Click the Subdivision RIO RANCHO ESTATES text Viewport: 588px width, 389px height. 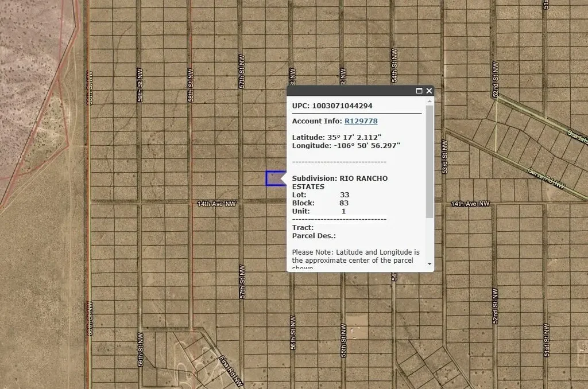(x=339, y=182)
